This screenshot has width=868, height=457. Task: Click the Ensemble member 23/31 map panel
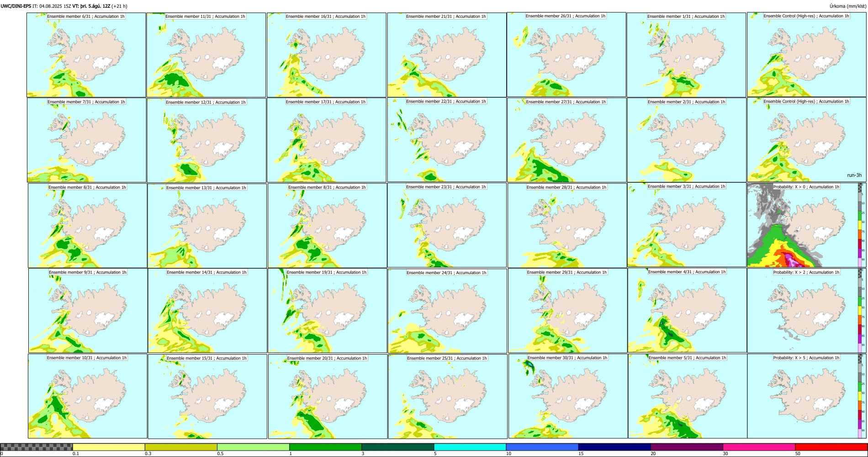[x=447, y=225]
